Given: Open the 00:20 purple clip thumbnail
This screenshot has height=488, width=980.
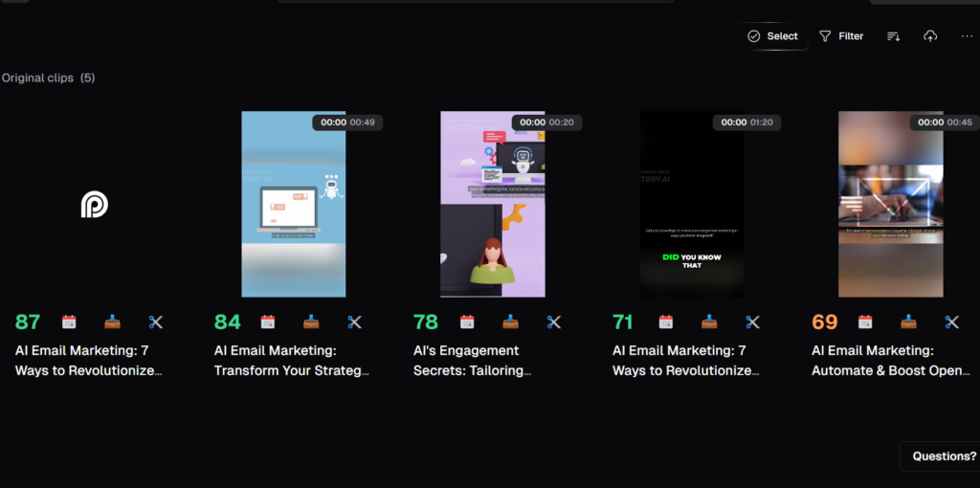Looking at the screenshot, I should 492,204.
